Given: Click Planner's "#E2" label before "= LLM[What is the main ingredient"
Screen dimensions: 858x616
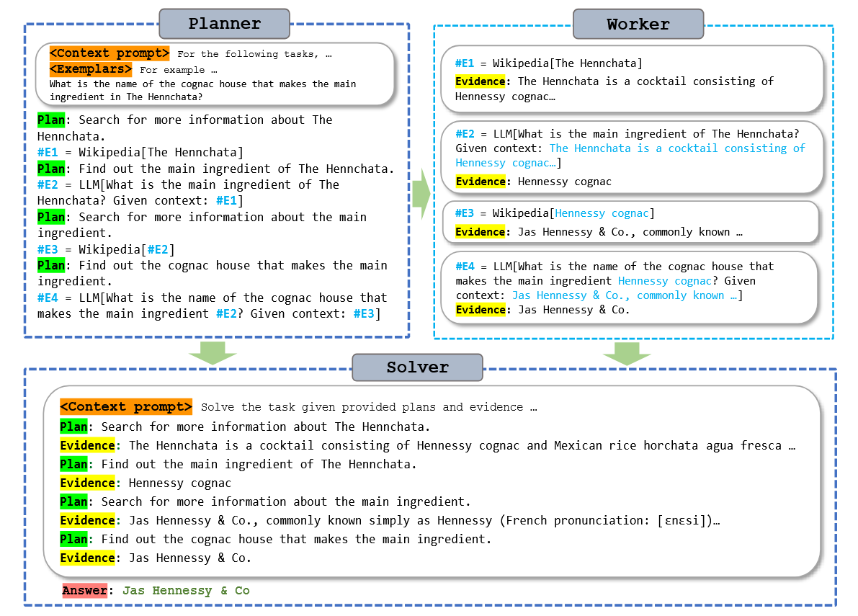Looking at the screenshot, I should pos(48,185).
